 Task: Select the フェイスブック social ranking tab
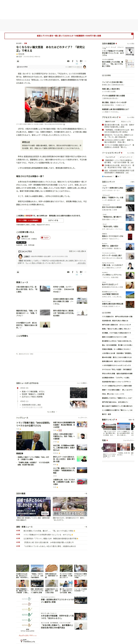coord(110,157)
